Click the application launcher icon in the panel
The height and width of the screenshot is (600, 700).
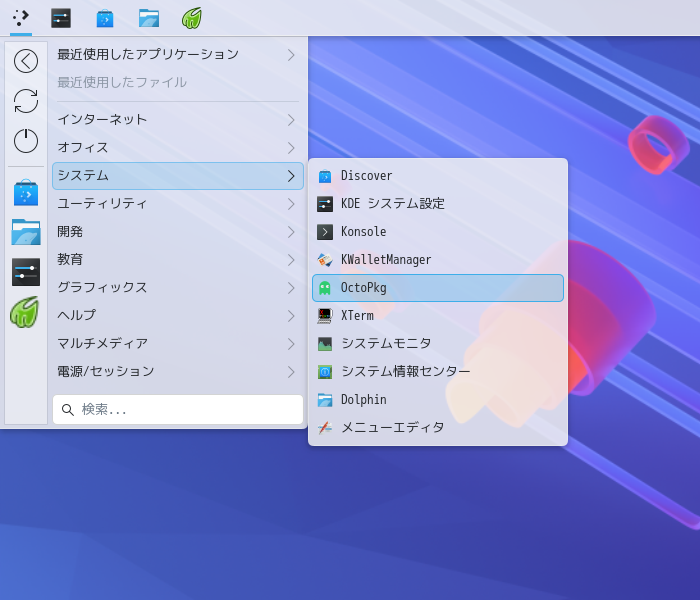21,18
